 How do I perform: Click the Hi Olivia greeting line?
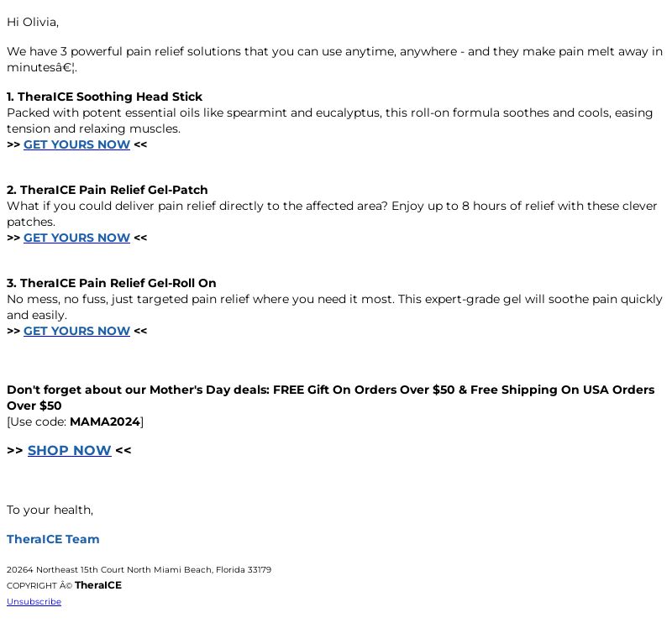click(x=33, y=22)
